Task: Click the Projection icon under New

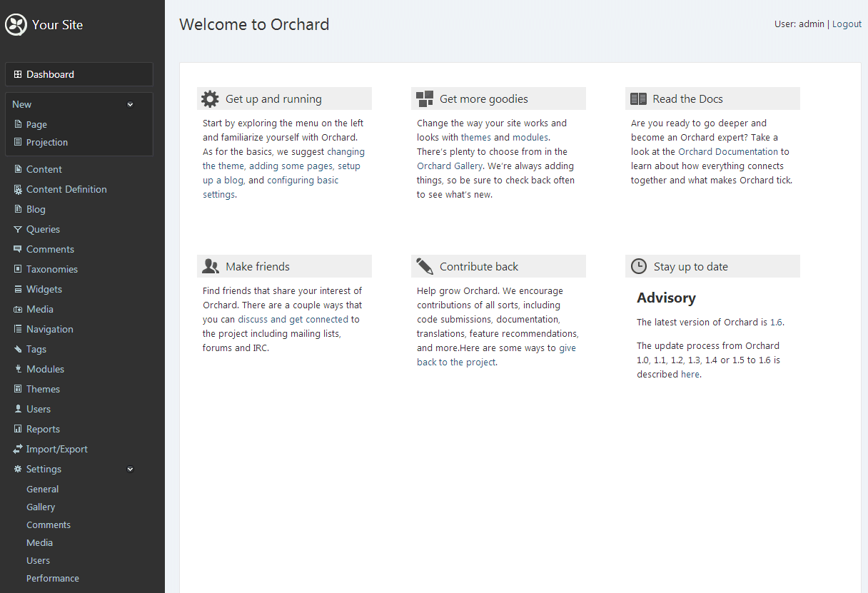Action: click(x=19, y=142)
